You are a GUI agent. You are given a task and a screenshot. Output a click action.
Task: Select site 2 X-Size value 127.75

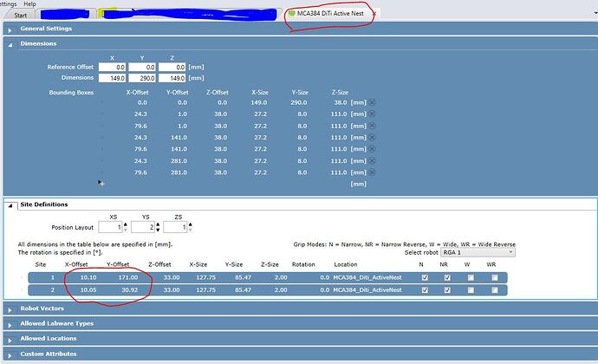coord(206,290)
